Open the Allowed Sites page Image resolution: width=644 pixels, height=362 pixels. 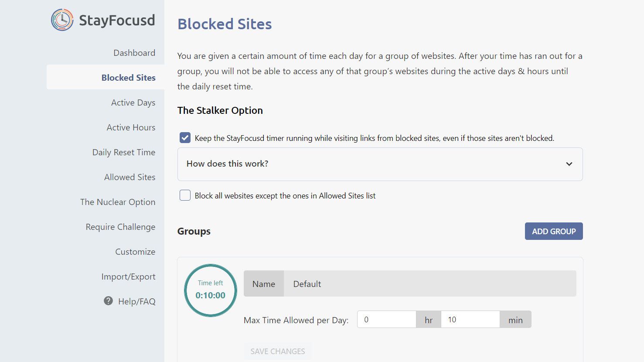pyautogui.click(x=129, y=177)
